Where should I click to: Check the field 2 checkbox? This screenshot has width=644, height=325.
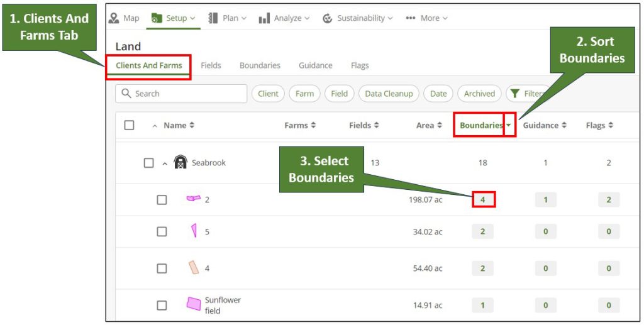tap(162, 200)
